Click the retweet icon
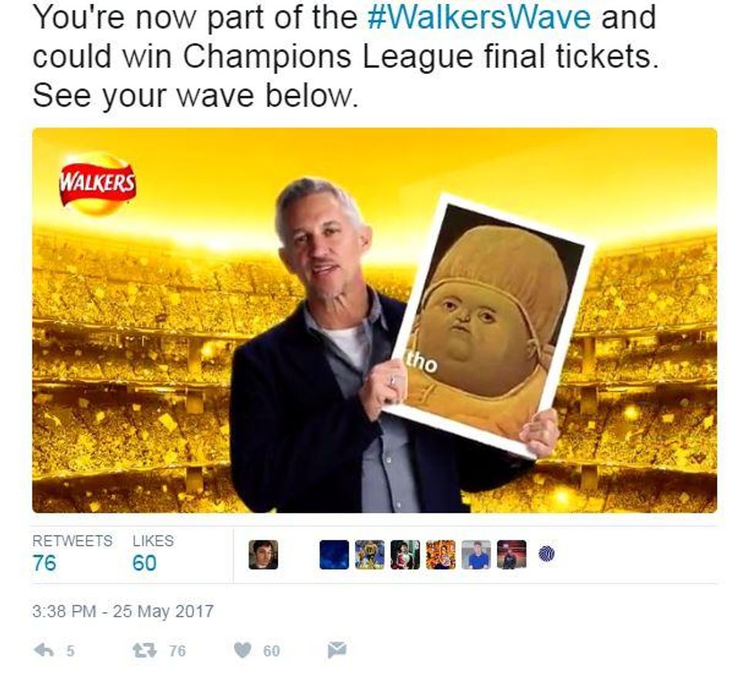756x700 pixels. pyautogui.click(x=145, y=651)
